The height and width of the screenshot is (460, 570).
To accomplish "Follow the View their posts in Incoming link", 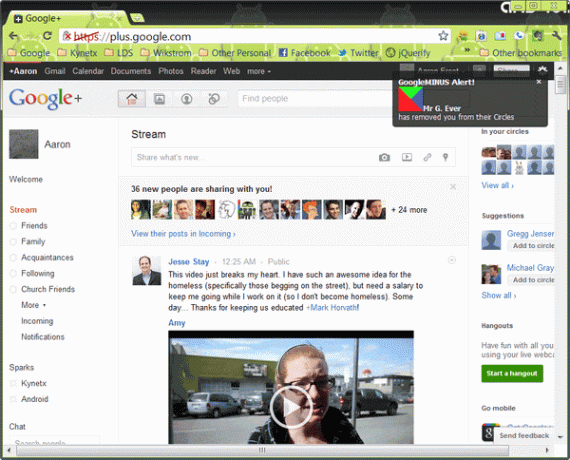I will pos(183,234).
